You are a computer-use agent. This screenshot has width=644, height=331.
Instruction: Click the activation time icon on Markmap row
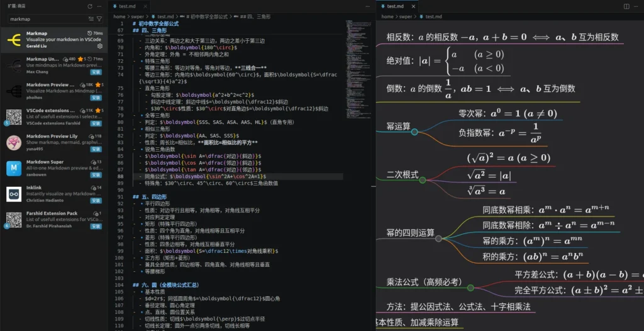click(x=90, y=33)
